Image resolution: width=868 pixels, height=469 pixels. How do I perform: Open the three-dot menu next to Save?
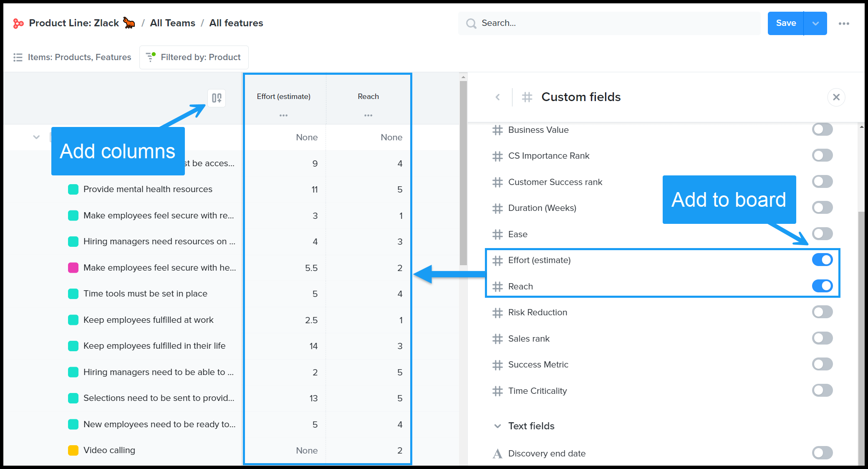point(844,23)
